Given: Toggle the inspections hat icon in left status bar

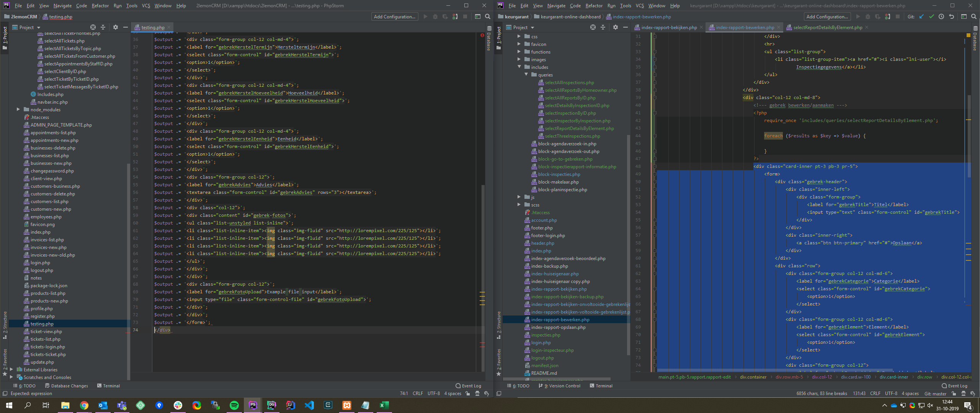Looking at the screenshot, I should coord(477,393).
